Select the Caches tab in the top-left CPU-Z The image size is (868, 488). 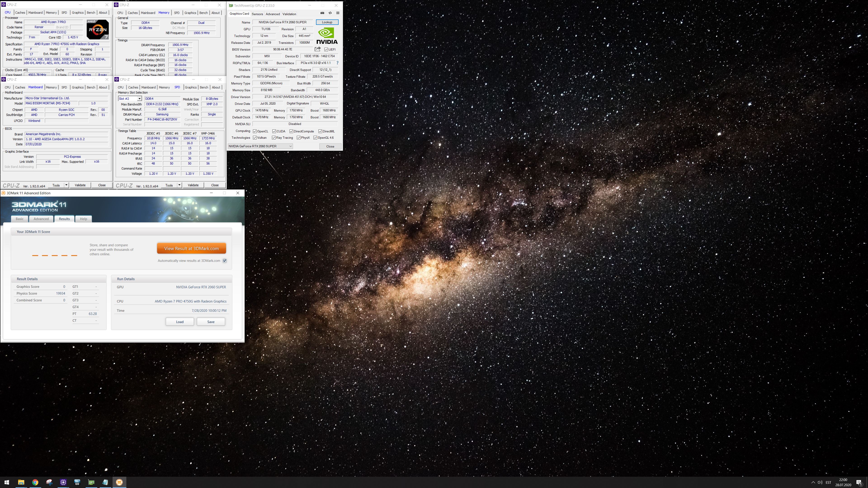coord(20,12)
